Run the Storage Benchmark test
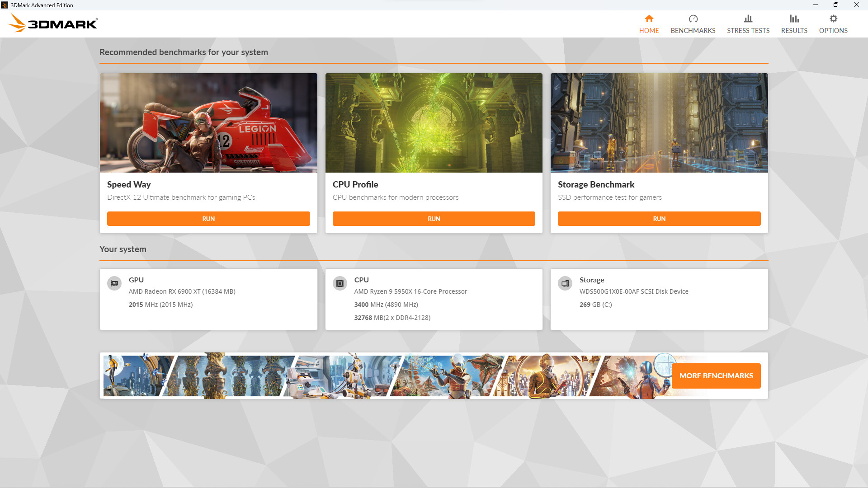 point(659,219)
